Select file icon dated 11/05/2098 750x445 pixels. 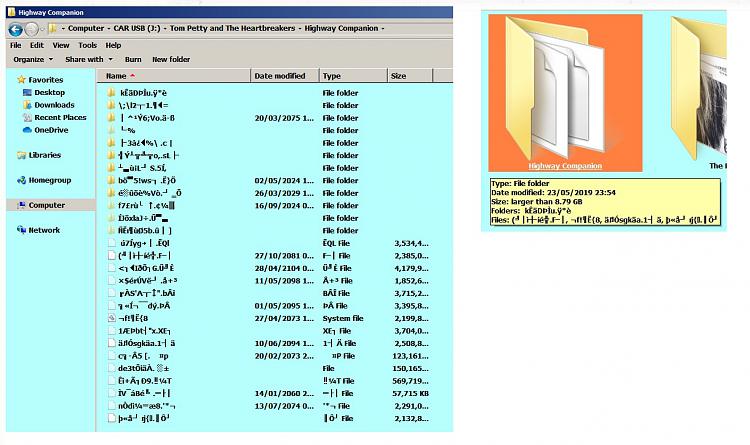pyautogui.click(x=111, y=280)
